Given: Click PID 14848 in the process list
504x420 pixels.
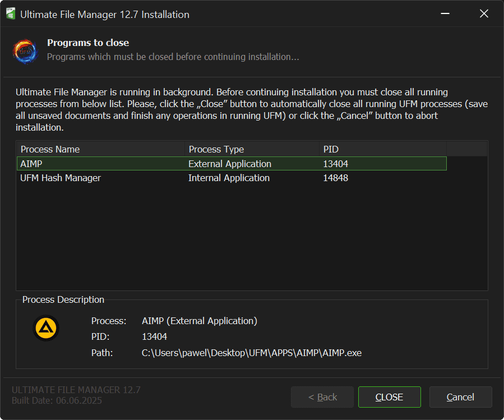Looking at the screenshot, I should (336, 178).
